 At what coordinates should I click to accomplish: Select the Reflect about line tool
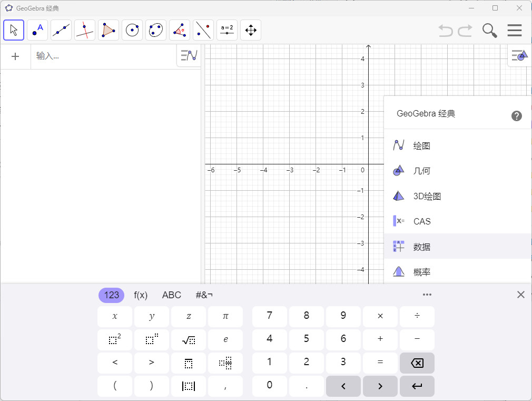pos(203,30)
